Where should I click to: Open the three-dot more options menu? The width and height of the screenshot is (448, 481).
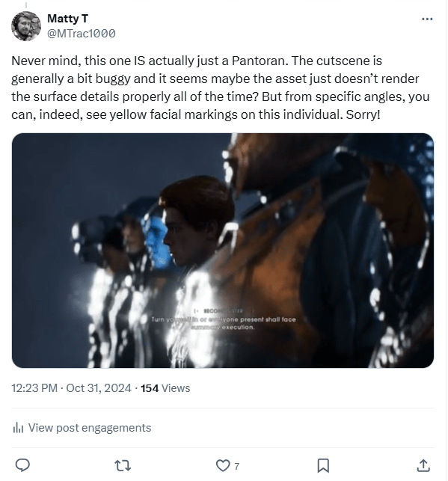click(427, 19)
